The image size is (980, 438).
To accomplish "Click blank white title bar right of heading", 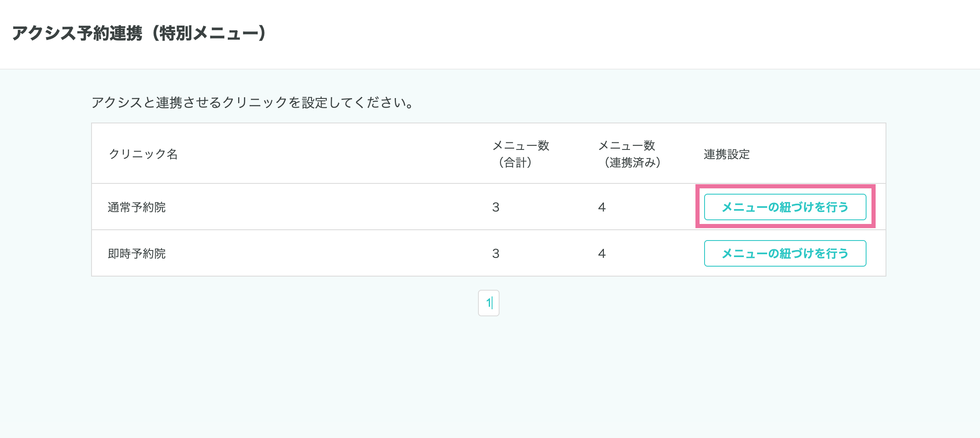I will [621, 33].
